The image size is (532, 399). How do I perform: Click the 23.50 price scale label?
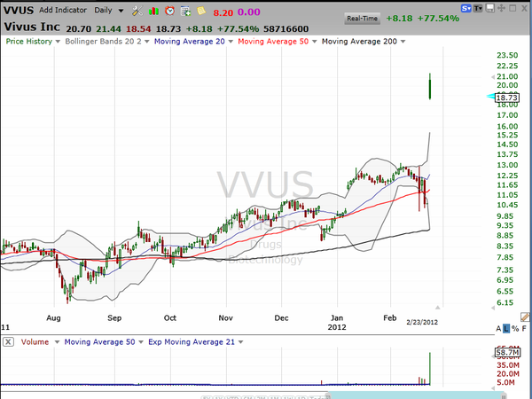point(507,55)
